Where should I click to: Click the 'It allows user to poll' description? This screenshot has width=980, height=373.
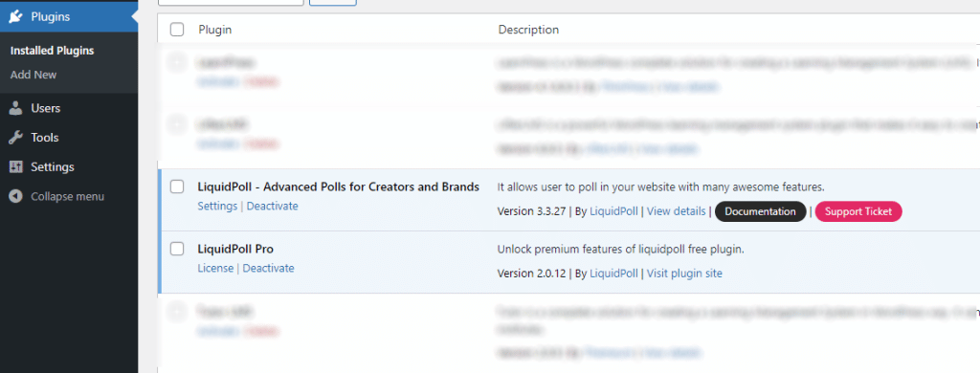tap(661, 186)
